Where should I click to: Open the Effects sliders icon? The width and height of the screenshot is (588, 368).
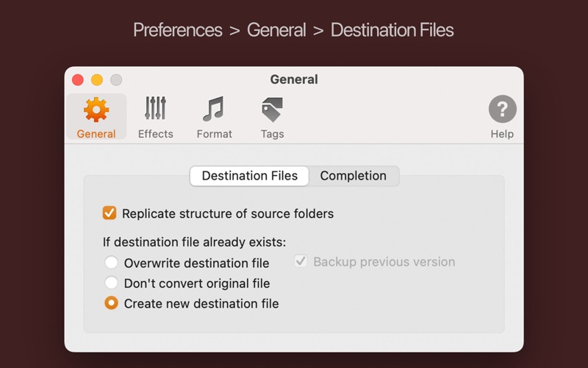coord(155,109)
